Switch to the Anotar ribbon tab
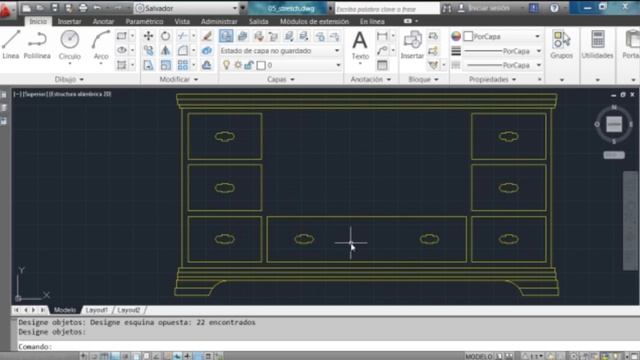This screenshot has width=640, height=360. tap(103, 21)
